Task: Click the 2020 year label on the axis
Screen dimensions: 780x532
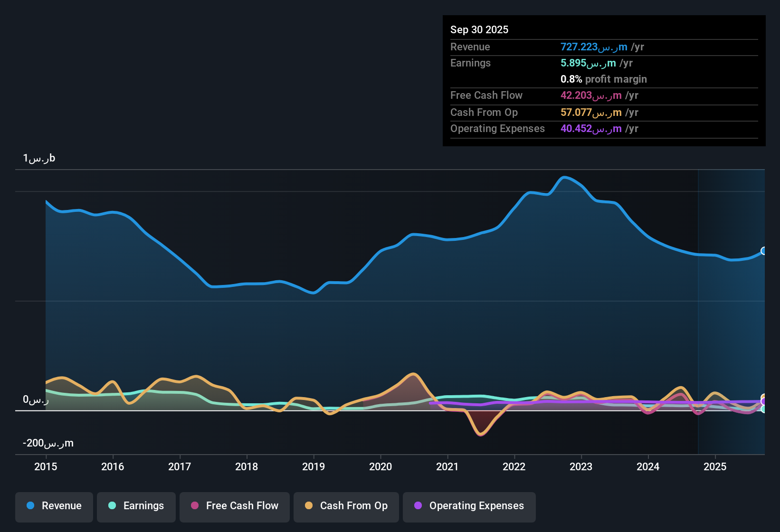Action: click(x=380, y=467)
